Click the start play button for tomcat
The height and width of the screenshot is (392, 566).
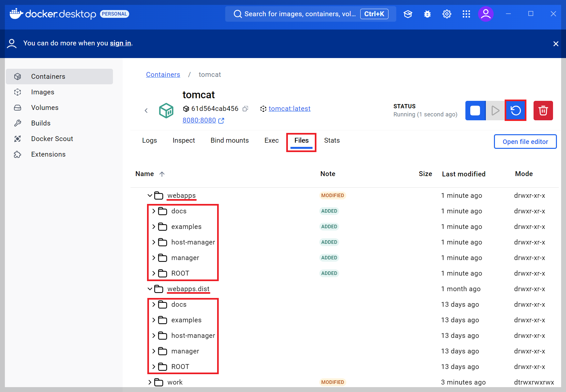click(x=495, y=111)
